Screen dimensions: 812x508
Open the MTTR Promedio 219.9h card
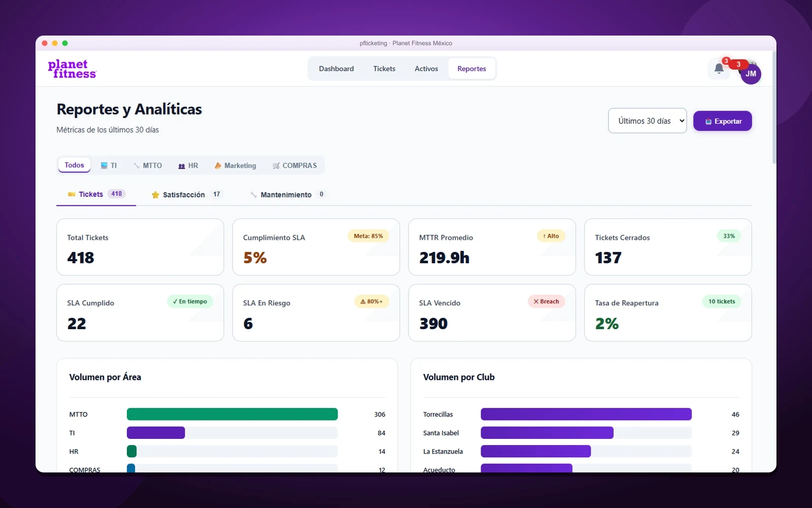[x=492, y=247]
